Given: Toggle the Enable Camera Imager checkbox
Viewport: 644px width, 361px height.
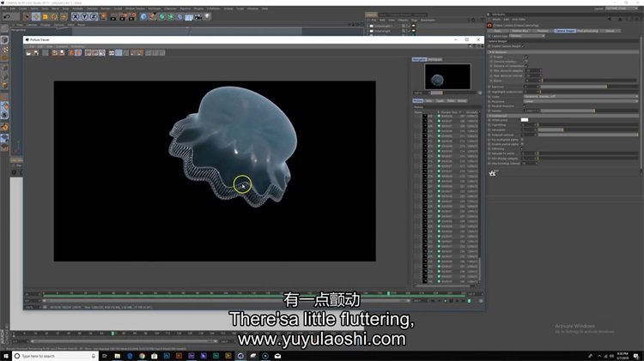Looking at the screenshot, I should [x=525, y=45].
